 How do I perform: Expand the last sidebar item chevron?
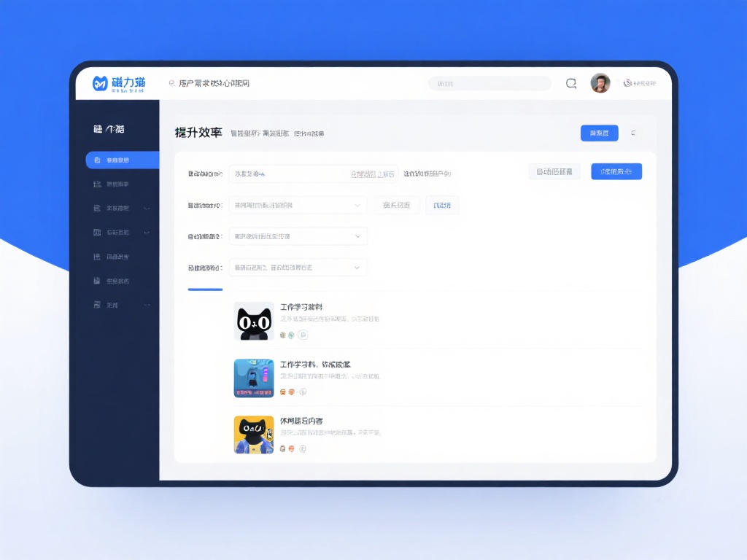click(x=147, y=305)
